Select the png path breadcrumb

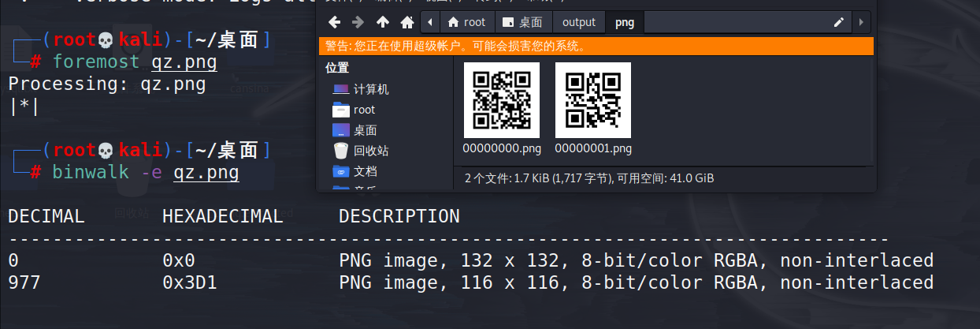pyautogui.click(x=624, y=22)
